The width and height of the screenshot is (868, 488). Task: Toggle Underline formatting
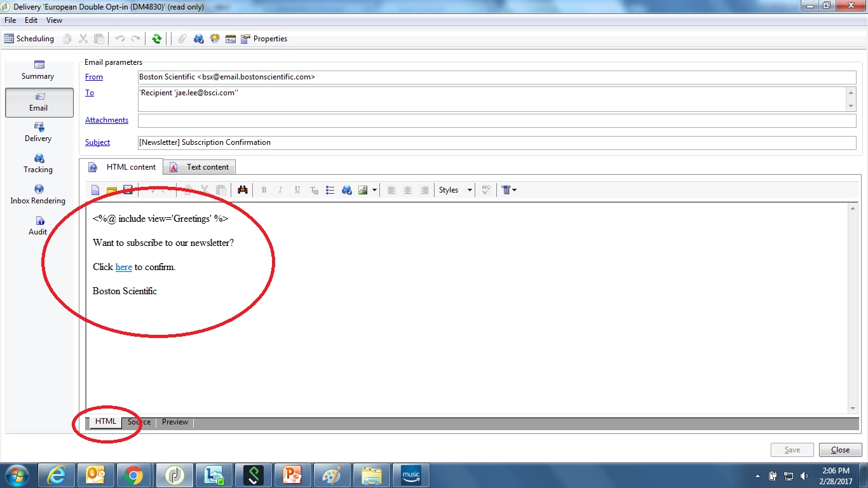(x=297, y=190)
